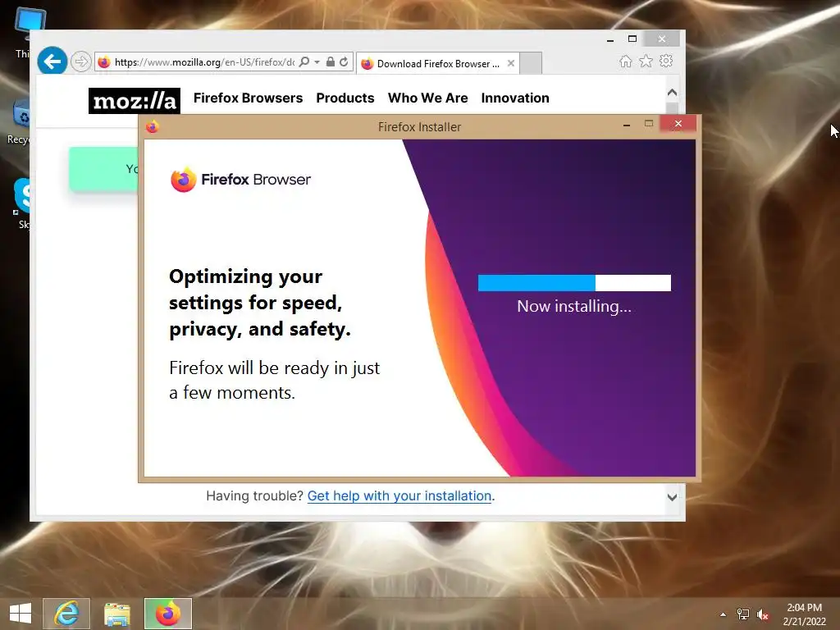Click the network tray icon
The height and width of the screenshot is (630, 840).
pos(743,614)
